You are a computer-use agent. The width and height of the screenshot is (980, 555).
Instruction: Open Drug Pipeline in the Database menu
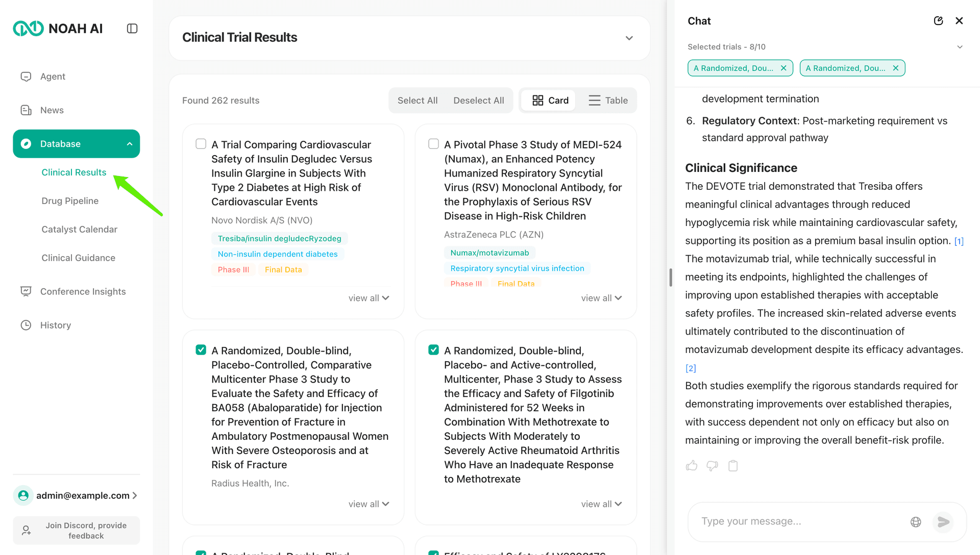pyautogui.click(x=70, y=200)
